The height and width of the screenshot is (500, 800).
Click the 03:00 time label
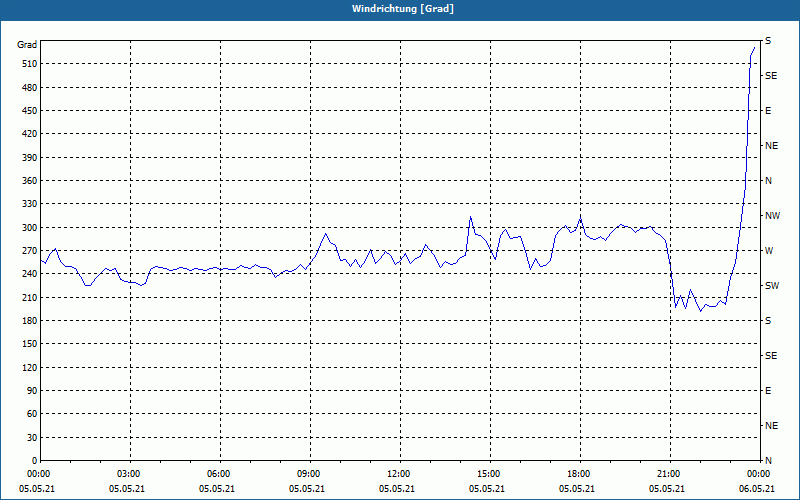pyautogui.click(x=131, y=474)
